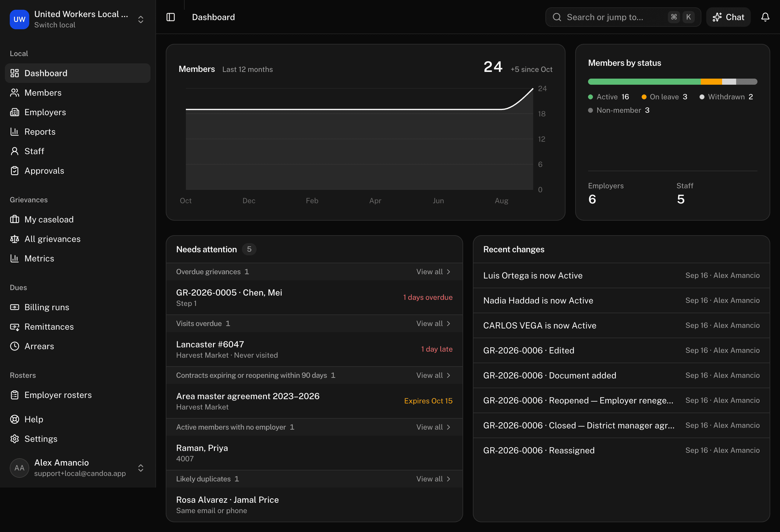Open the Chat button
The height and width of the screenshot is (532, 780).
pos(728,17)
